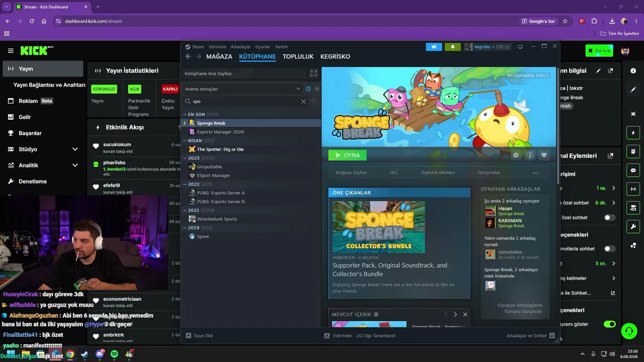Add Sponge Break to favorites heart
This screenshot has width=644, height=362.
click(x=544, y=155)
